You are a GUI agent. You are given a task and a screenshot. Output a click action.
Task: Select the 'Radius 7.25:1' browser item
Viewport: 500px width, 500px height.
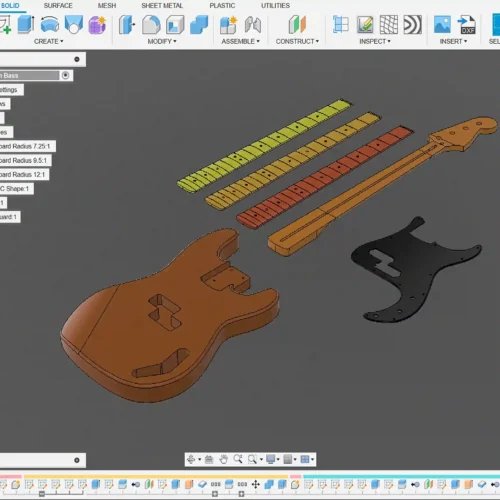[28, 146]
